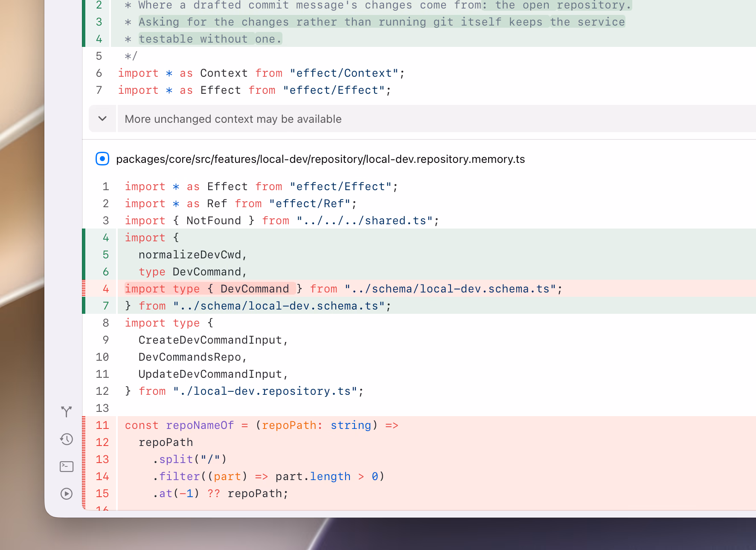
Task: Toggle the modified-file indicator beside local-dev.repository.memory.ts
Action: (x=102, y=159)
